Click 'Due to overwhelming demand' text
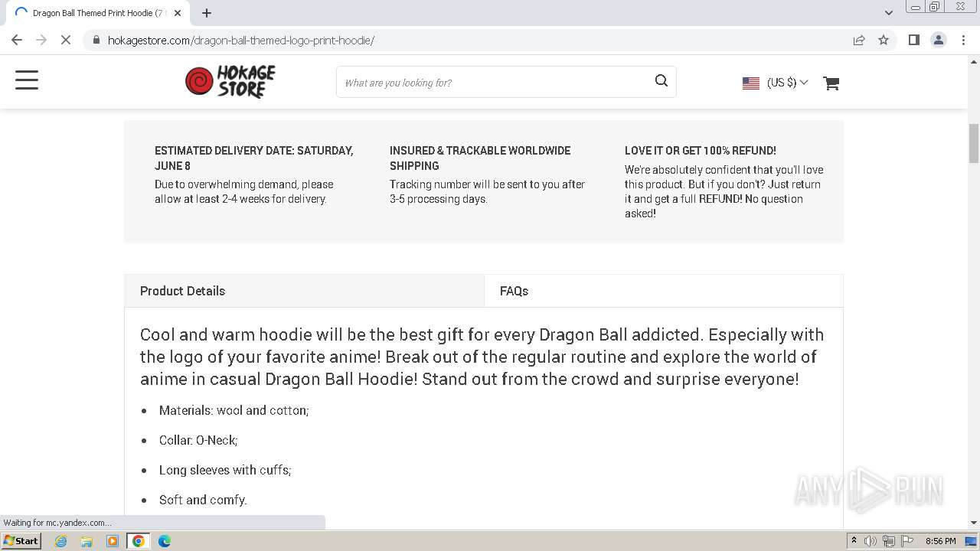 coord(244,191)
